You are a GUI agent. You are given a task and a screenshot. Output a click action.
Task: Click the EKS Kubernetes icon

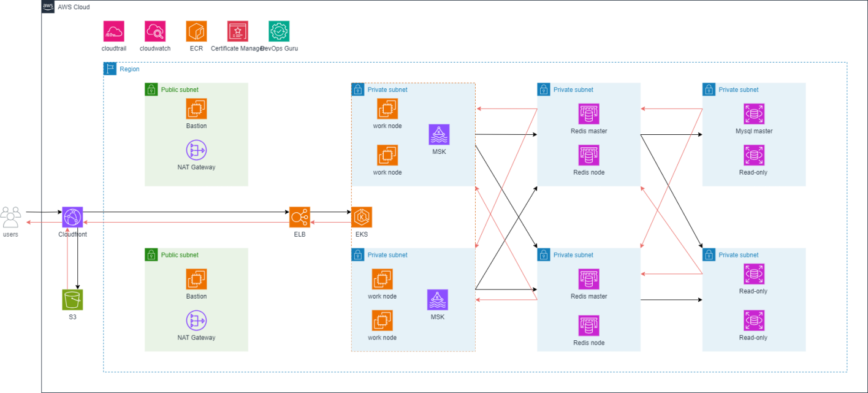[x=362, y=217]
